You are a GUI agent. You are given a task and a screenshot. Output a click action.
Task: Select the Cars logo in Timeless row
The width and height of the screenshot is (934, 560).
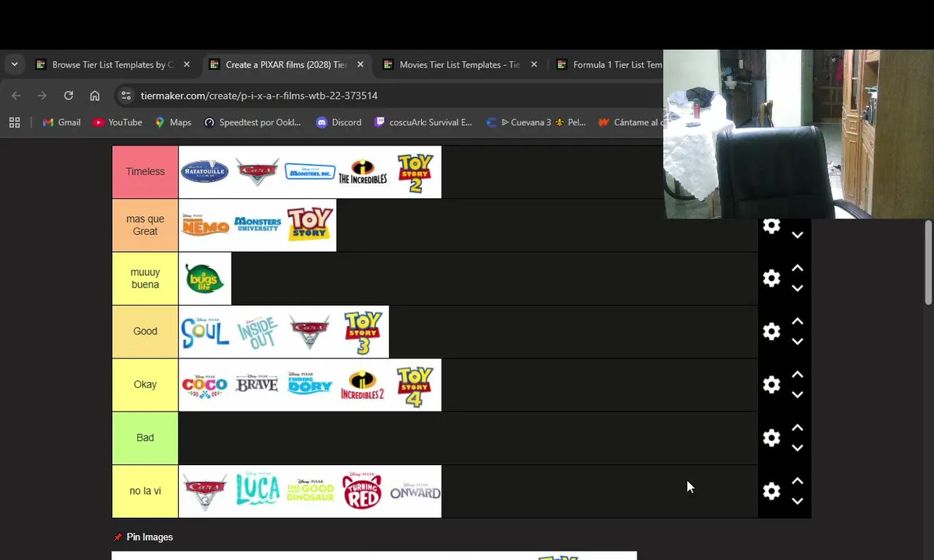click(x=258, y=172)
